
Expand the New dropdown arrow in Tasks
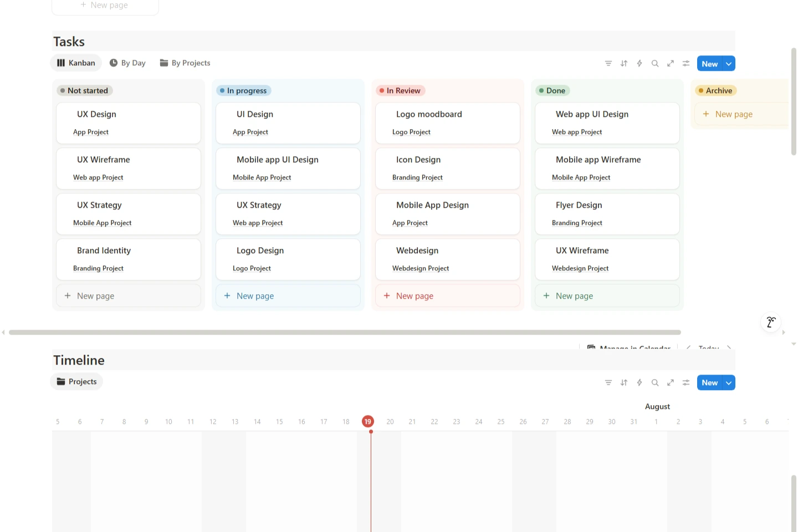tap(729, 64)
